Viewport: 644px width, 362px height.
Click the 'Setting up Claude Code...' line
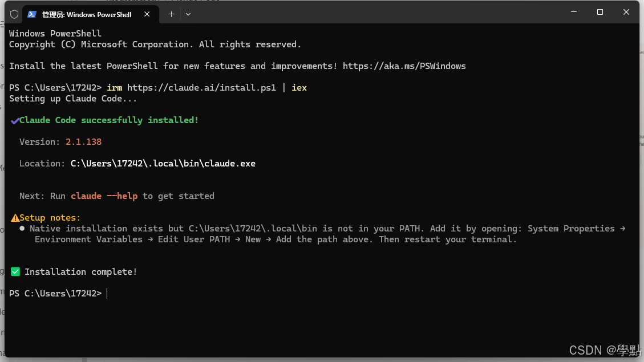[x=72, y=99]
